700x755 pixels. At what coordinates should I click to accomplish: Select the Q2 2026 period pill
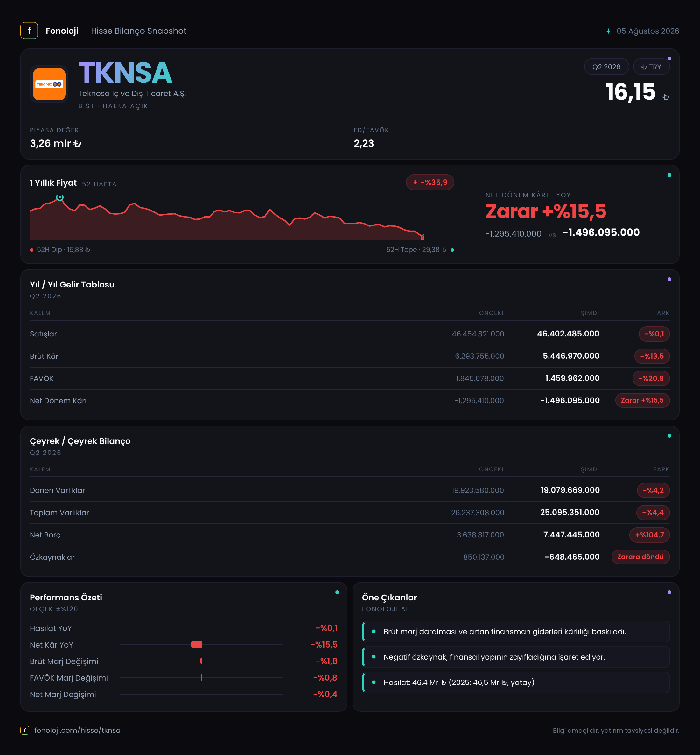[606, 67]
